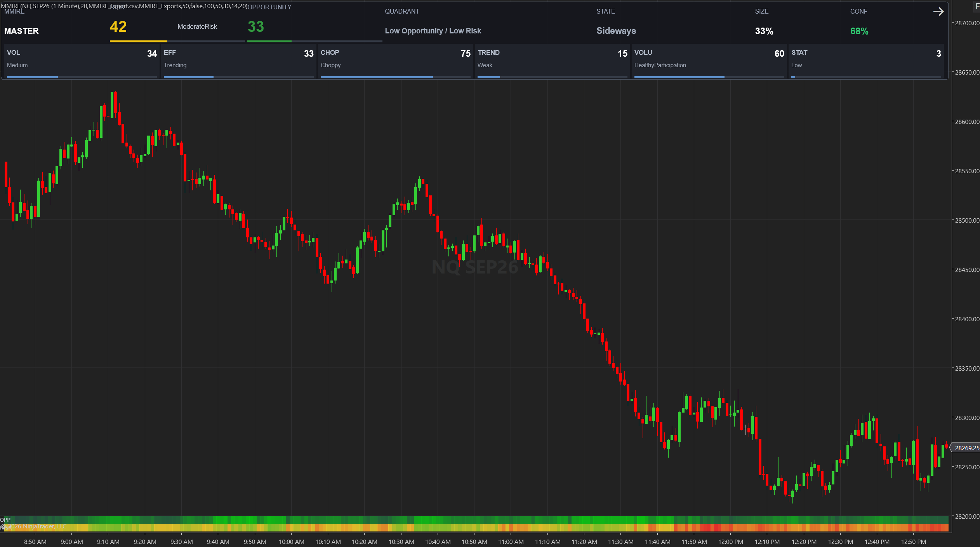Click the 28700.00 price axis label

point(967,23)
